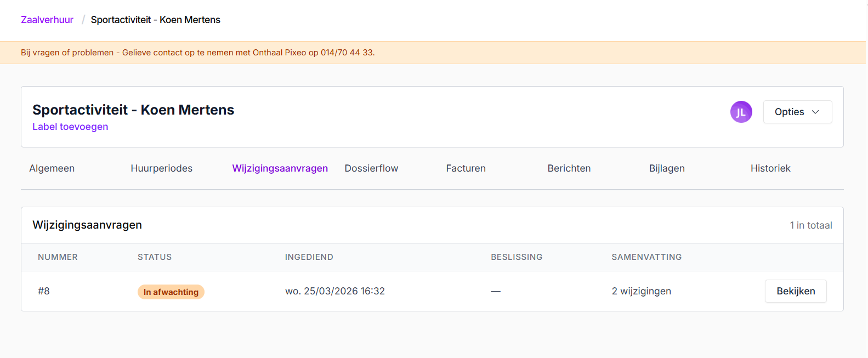The width and height of the screenshot is (868, 358).
Task: View the Bijlagen tab
Action: 666,168
